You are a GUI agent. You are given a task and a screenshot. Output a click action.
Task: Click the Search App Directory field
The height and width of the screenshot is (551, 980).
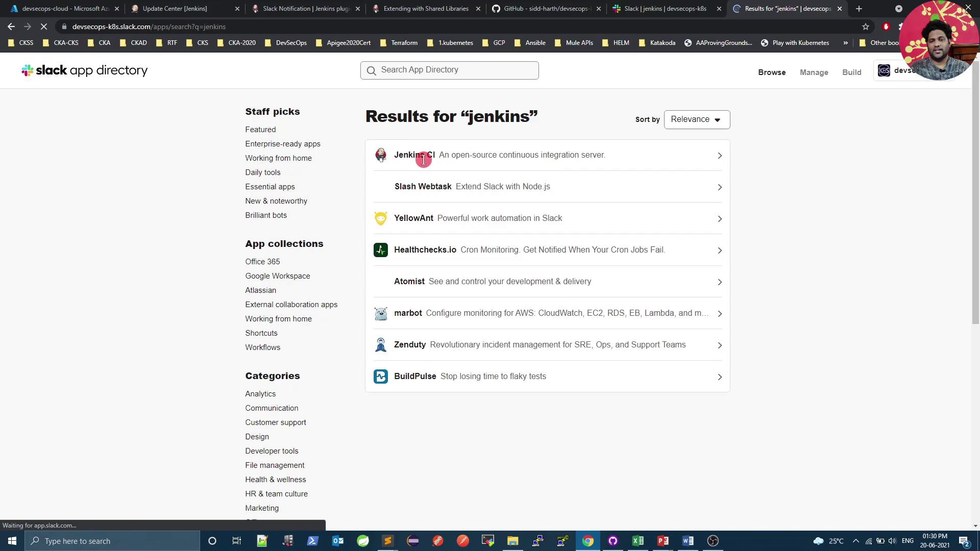tap(449, 70)
